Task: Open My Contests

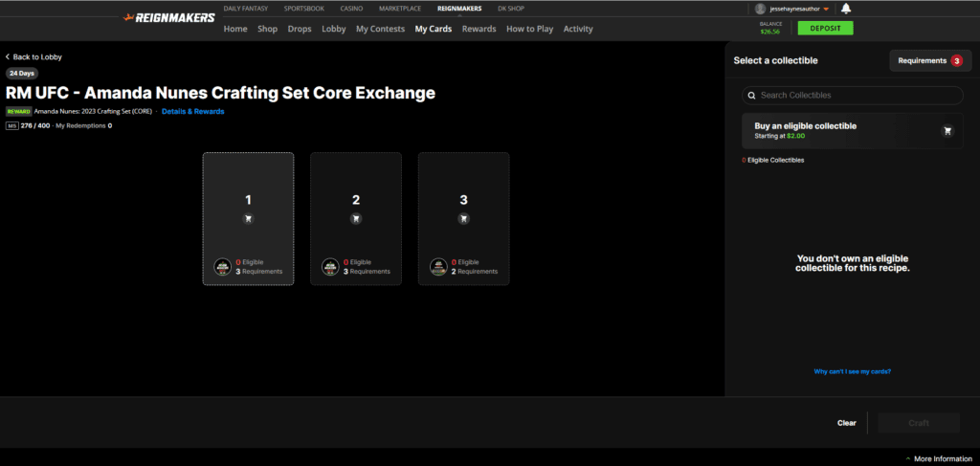Action: [380, 29]
